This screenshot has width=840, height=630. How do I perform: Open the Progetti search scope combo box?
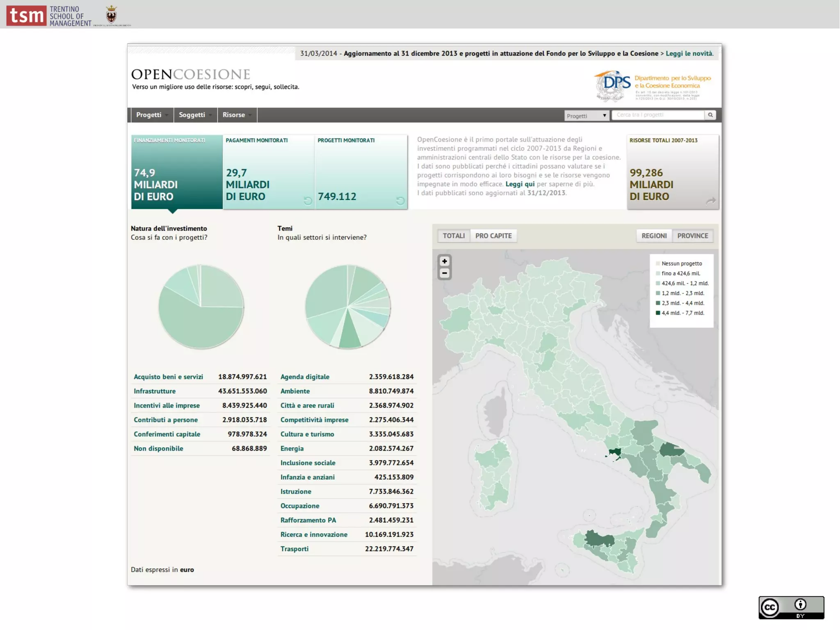click(586, 116)
